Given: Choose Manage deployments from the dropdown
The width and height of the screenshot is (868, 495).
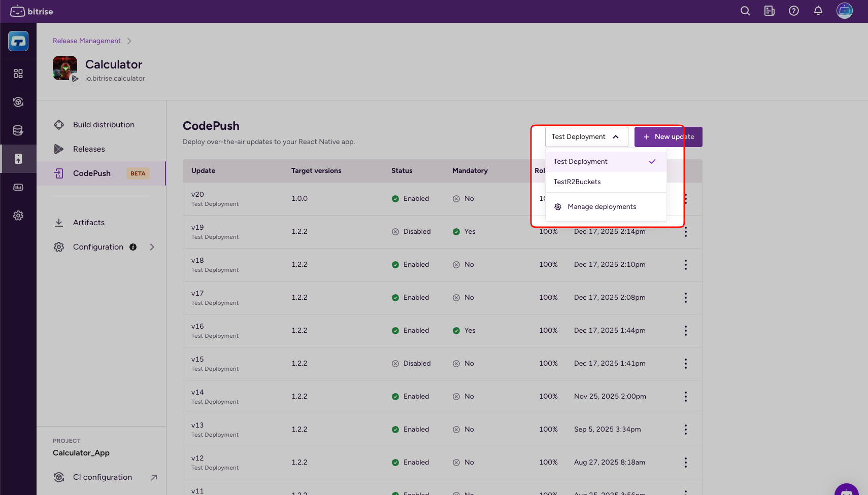Looking at the screenshot, I should 602,207.
